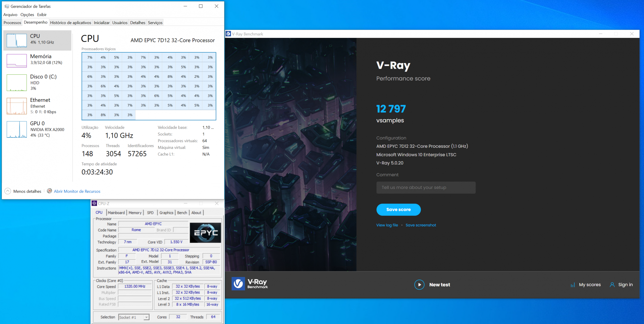Click the CPU-Z Cores value 32
The height and width of the screenshot is (324, 644).
178,317
